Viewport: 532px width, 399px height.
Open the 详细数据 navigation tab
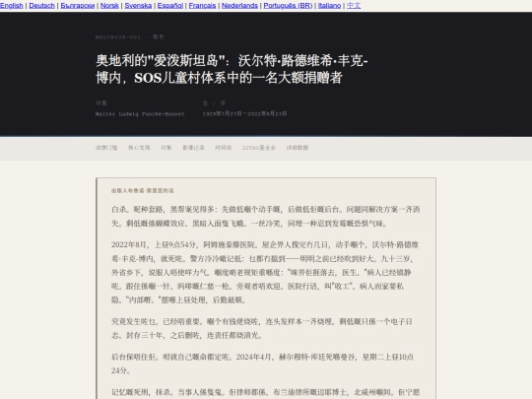298,148
